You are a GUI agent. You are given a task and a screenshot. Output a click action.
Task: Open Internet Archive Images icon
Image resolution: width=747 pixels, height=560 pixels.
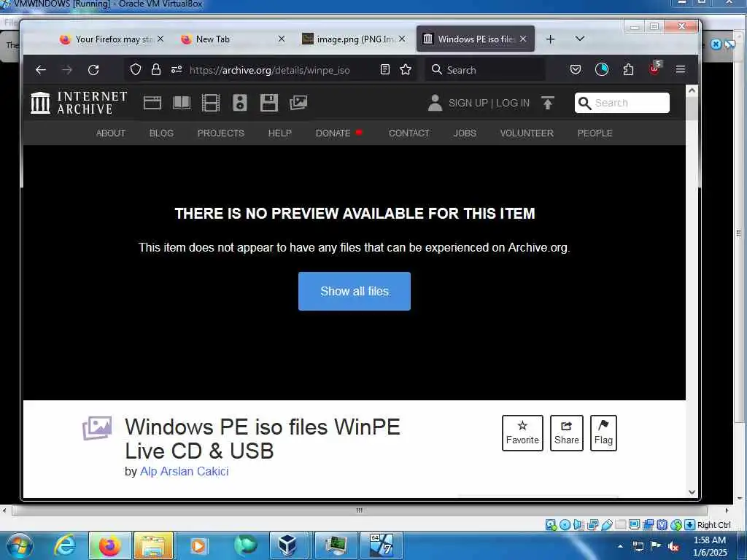(x=298, y=103)
